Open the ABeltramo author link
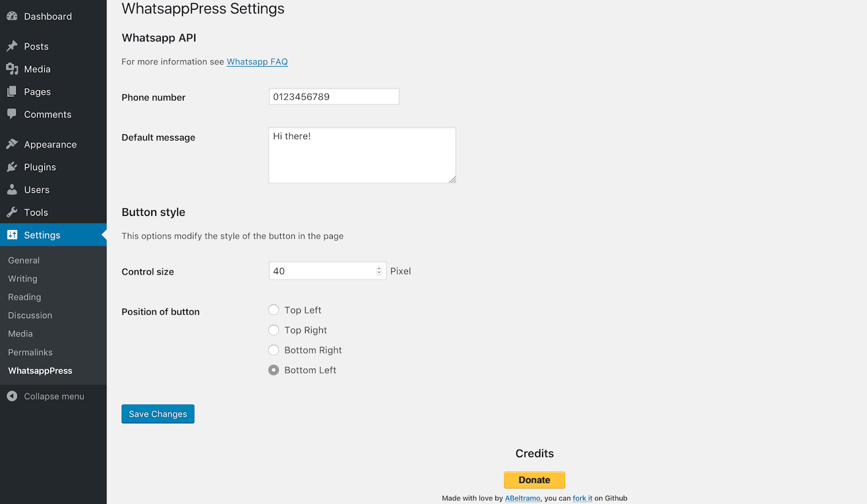This screenshot has height=504, width=867. [522, 498]
